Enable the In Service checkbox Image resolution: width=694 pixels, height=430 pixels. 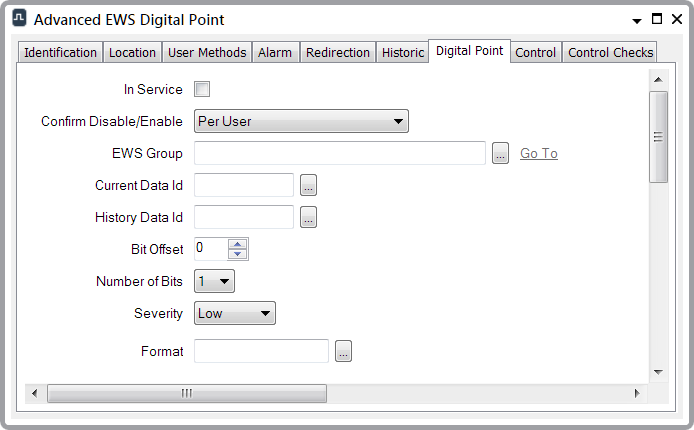tap(202, 89)
